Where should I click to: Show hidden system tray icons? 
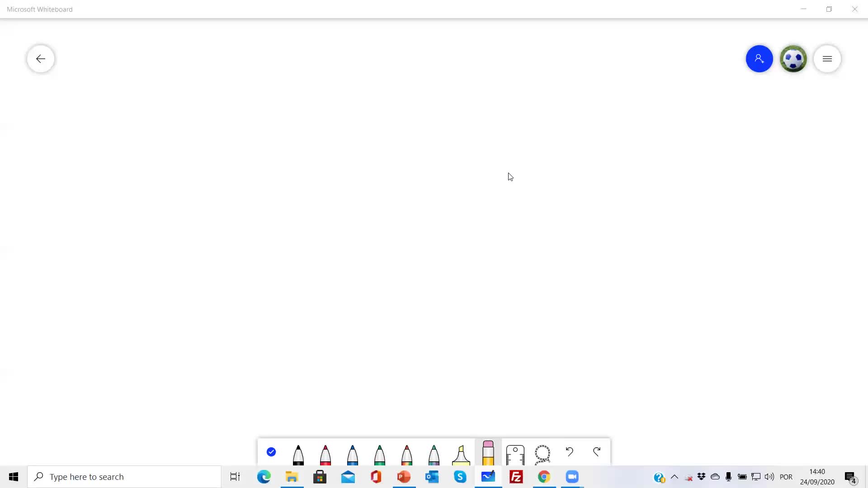[x=674, y=477]
